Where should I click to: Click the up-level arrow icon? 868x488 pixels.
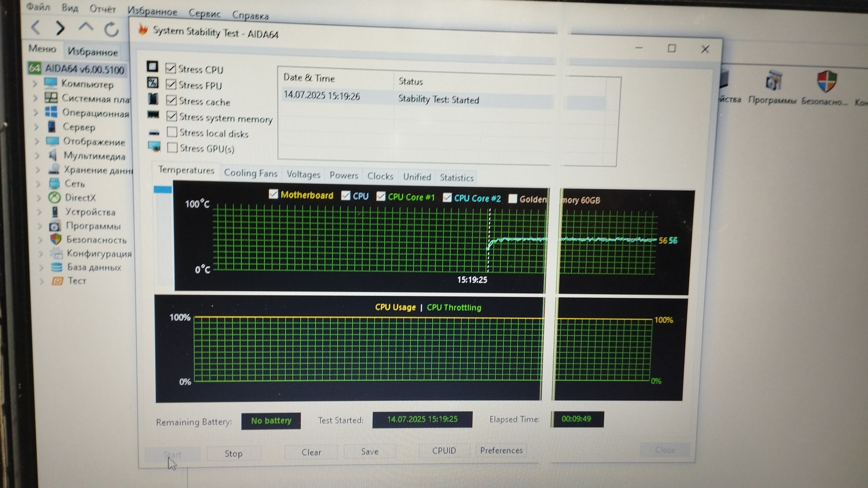[x=85, y=27]
